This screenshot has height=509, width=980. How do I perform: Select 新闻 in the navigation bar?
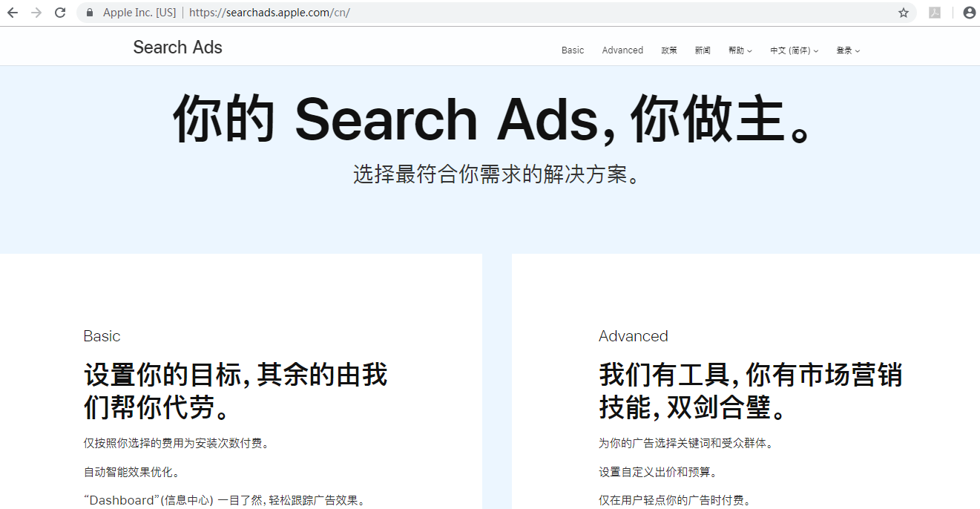703,50
